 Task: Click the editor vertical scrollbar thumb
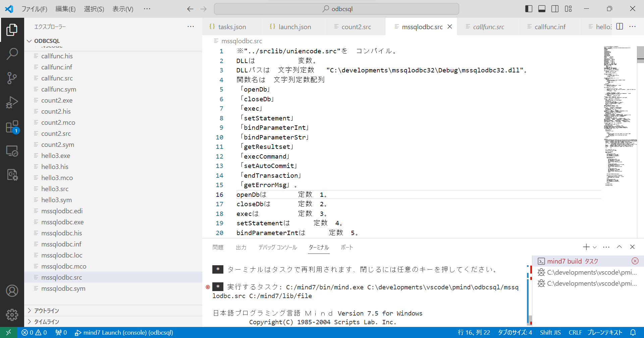pyautogui.click(x=640, y=54)
